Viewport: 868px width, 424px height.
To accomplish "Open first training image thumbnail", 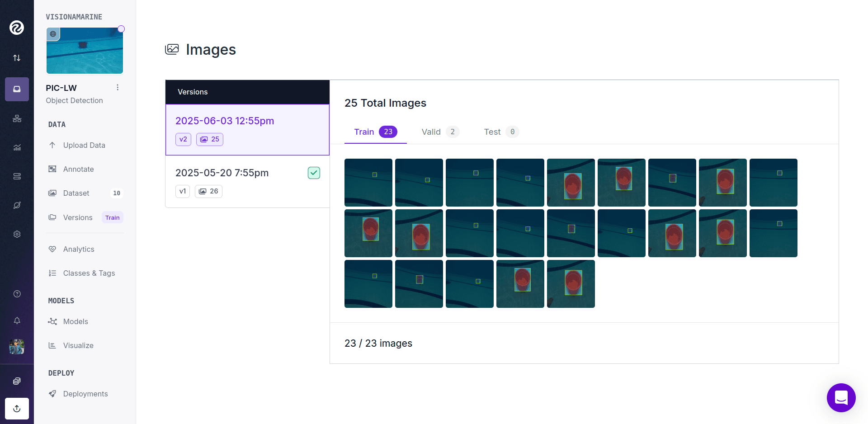I will [368, 183].
